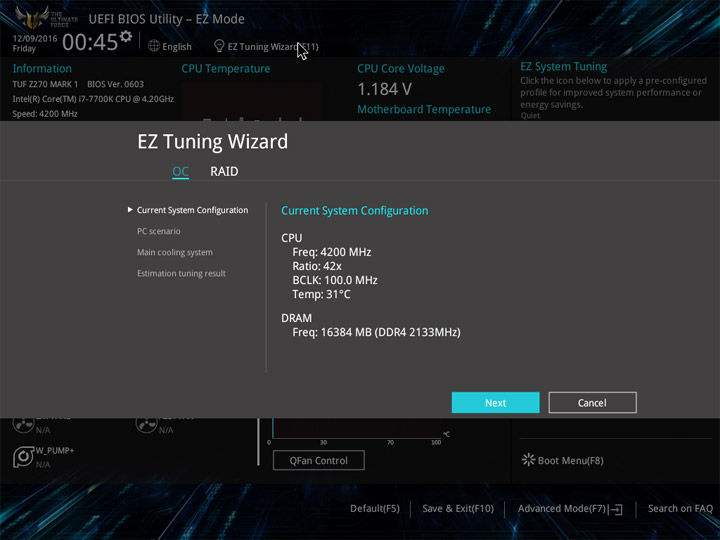Click the CPU Core Voltage 1.184 V value
720x540 pixels.
(x=384, y=89)
